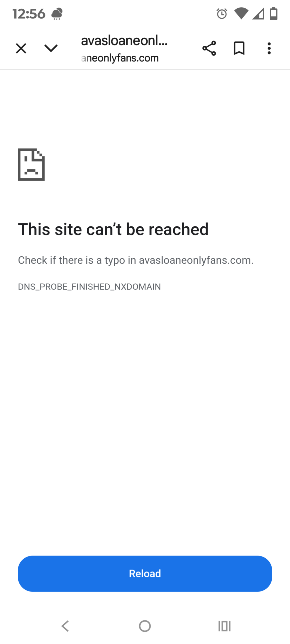
Task: Tap "This site can't be reached" heading
Action: 113,229
